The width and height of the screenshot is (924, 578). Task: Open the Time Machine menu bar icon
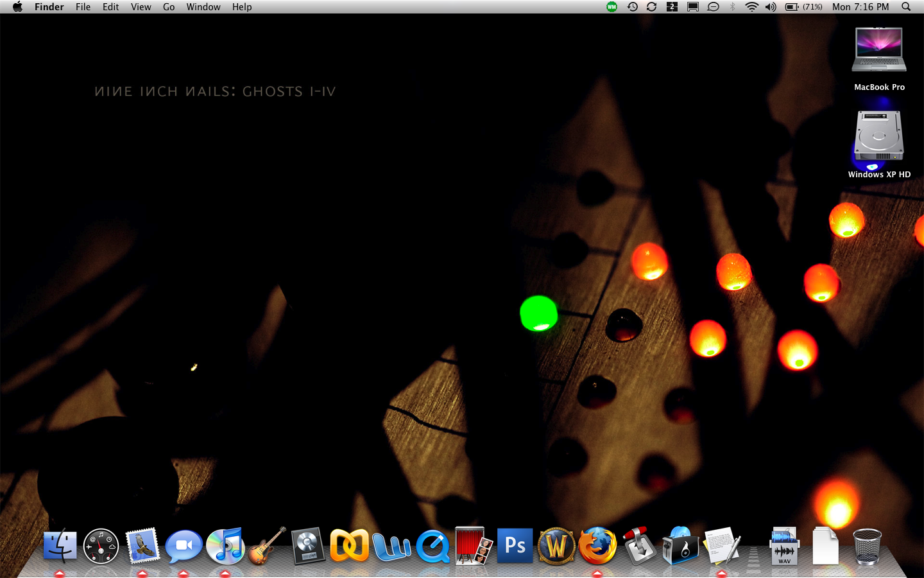(632, 6)
